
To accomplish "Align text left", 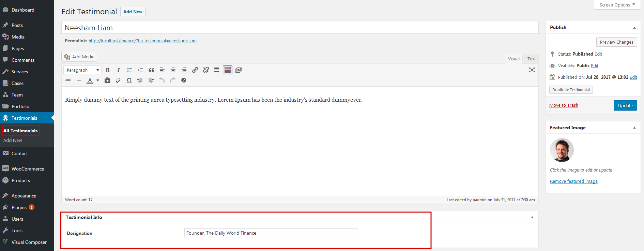I will (x=162, y=70).
